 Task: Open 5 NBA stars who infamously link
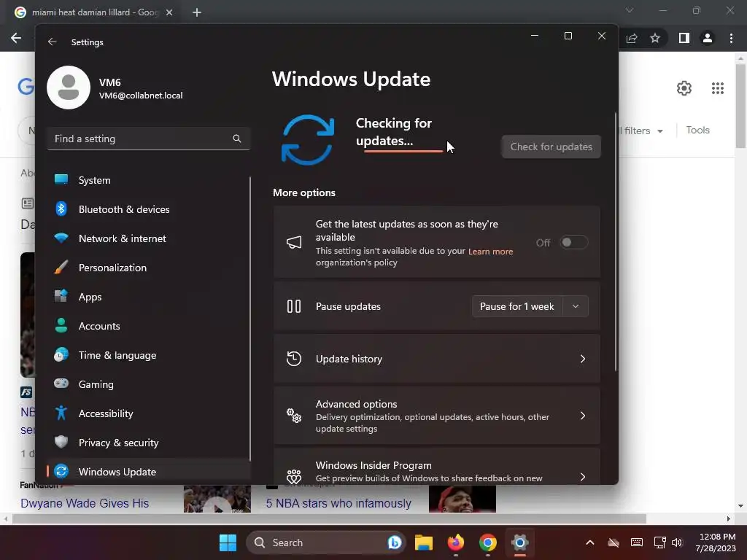338,503
